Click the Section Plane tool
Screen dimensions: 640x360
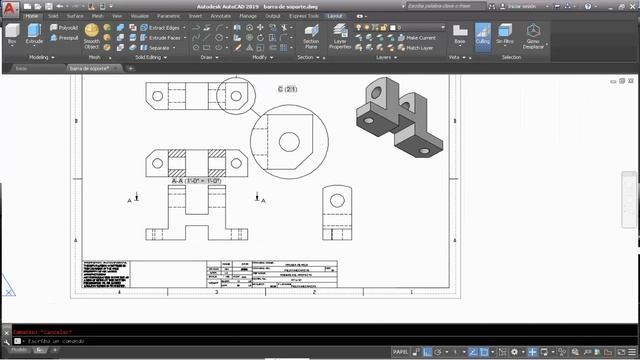click(311, 37)
